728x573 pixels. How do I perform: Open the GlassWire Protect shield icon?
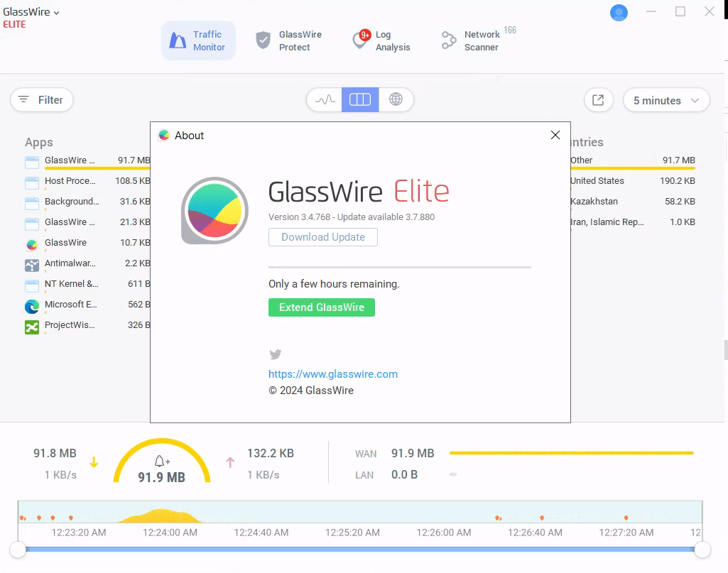[264, 40]
